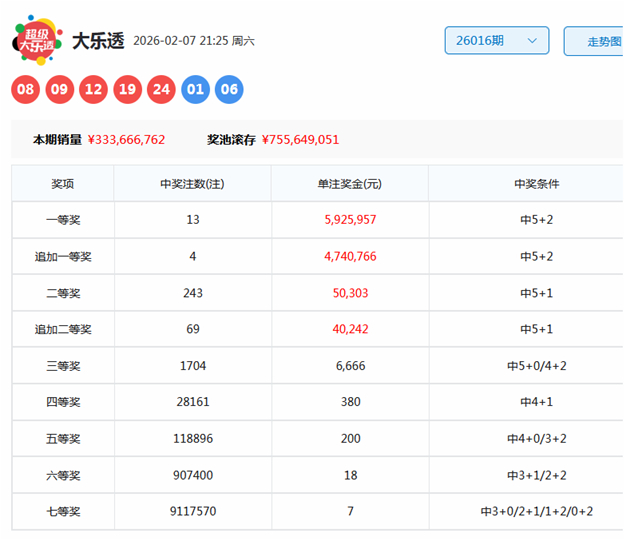
Task: Click the 七等奖 prize amount 7
Action: [x=350, y=511]
